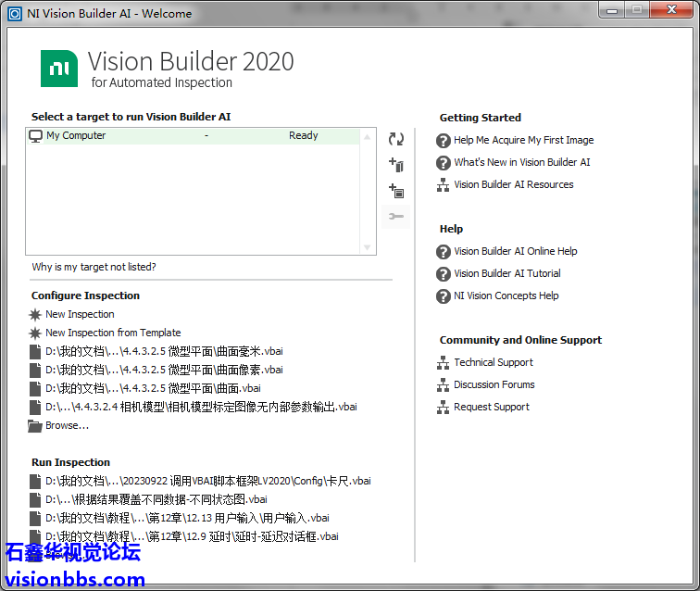Click Ready status of My Computer
700x591 pixels.
point(303,135)
